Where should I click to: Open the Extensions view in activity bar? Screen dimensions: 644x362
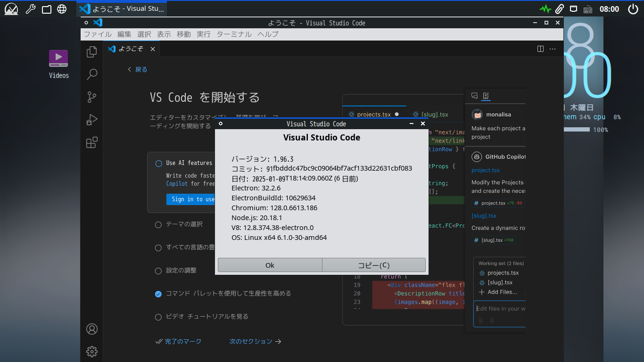tap(92, 142)
